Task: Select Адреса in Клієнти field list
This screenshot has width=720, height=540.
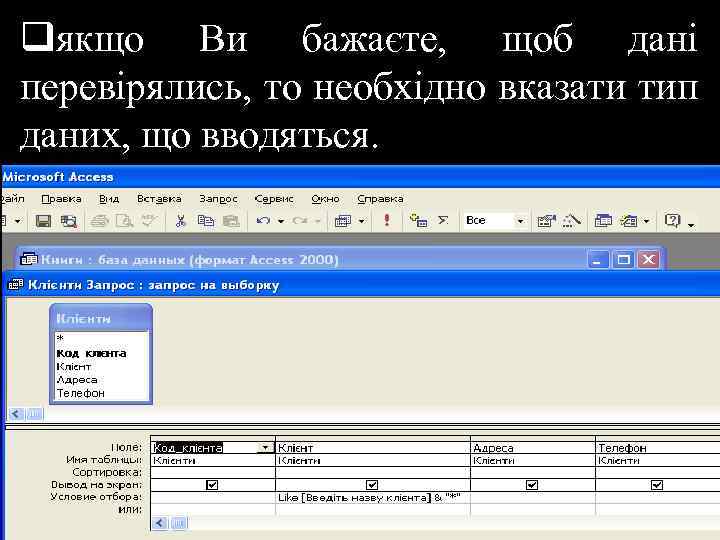Action: [77, 380]
